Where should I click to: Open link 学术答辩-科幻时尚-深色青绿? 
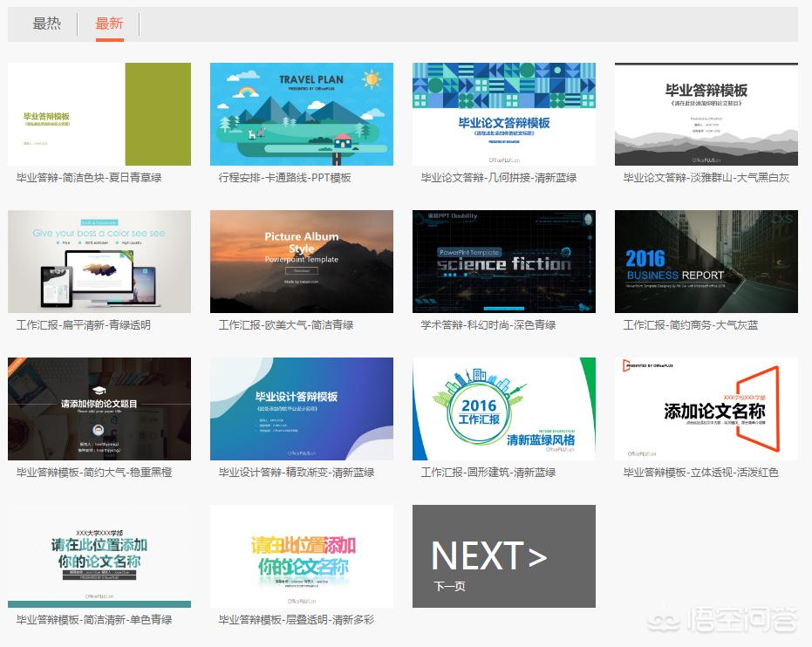tap(488, 325)
